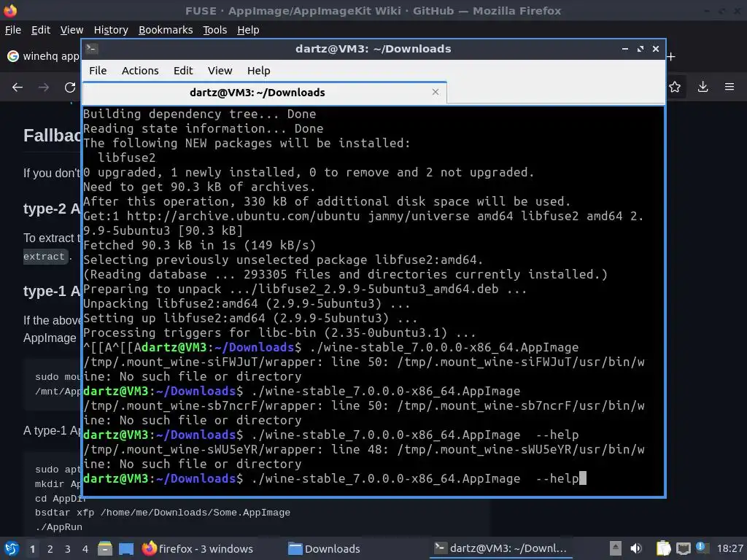Image resolution: width=747 pixels, height=560 pixels.
Task: Switch to the winehq app Firefox tab
Action: tap(43, 56)
